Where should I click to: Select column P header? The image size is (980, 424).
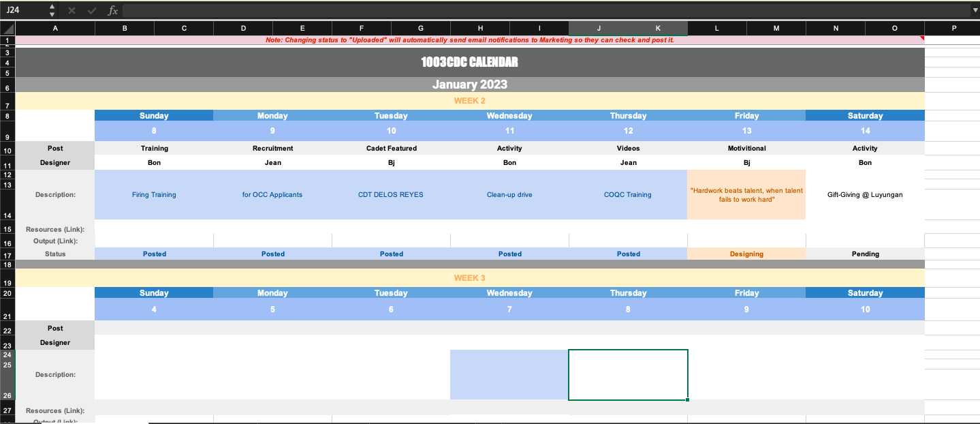point(953,28)
